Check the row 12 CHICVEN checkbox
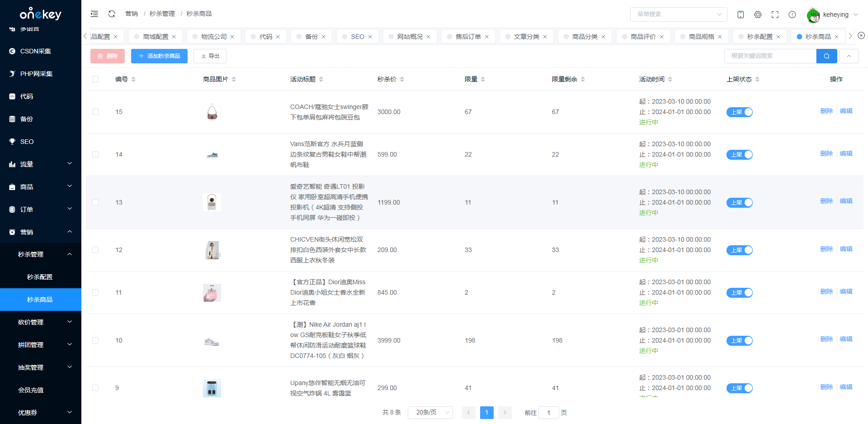Image resolution: width=868 pixels, height=424 pixels. pos(95,250)
